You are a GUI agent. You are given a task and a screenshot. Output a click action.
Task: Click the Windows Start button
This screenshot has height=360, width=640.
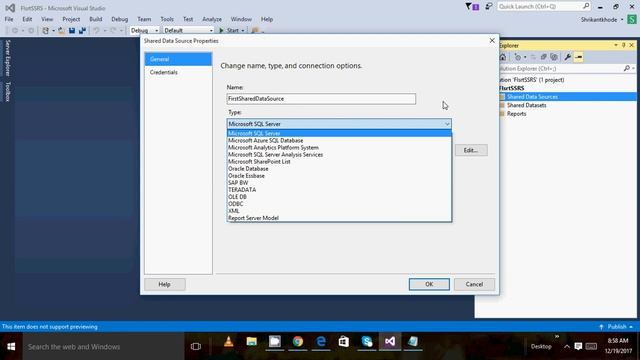point(11,347)
